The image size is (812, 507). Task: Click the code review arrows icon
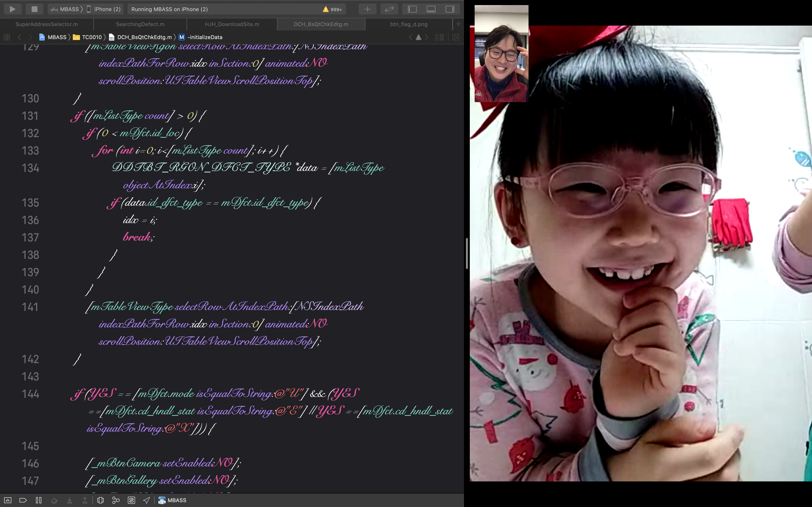(x=389, y=9)
